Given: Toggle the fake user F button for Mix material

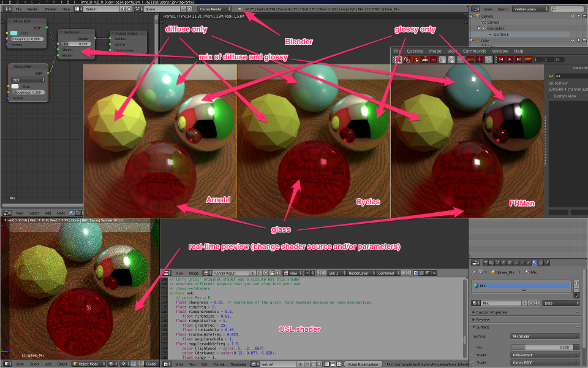Looking at the screenshot, I should coord(524,303).
